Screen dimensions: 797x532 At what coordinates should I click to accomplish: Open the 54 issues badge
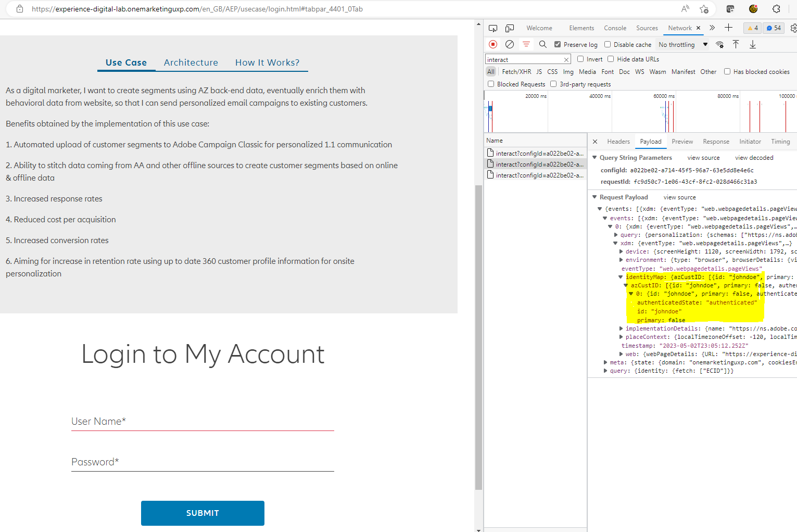[774, 28]
